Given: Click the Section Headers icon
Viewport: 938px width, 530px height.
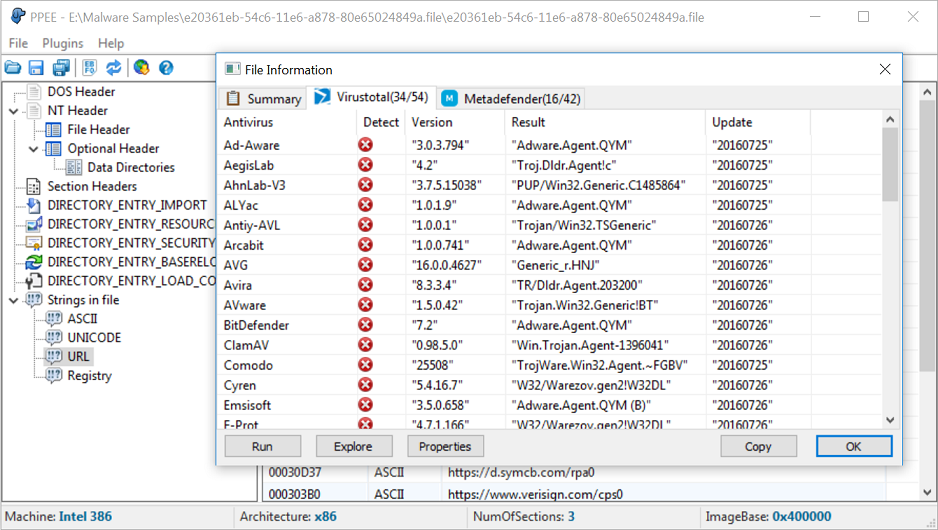Looking at the screenshot, I should point(34,186).
